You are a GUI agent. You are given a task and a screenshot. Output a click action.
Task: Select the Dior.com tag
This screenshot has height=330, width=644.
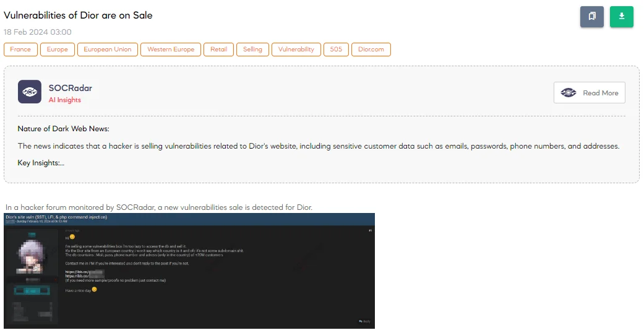371,50
